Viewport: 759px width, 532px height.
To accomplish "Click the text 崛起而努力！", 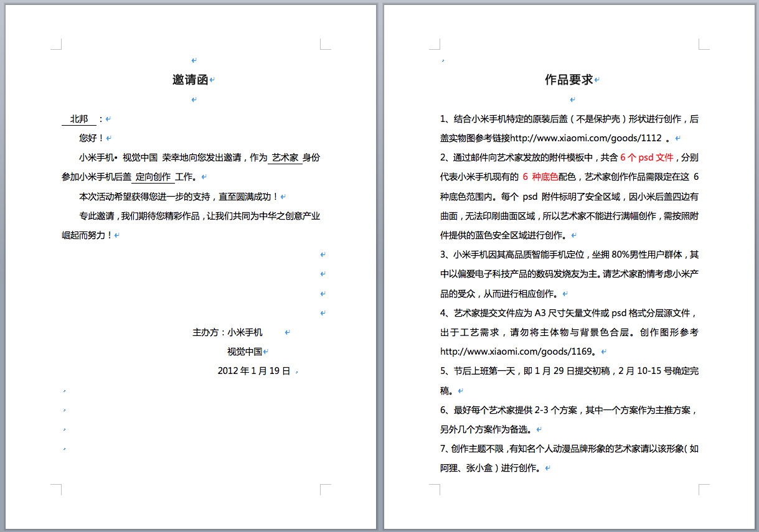I will (x=87, y=235).
